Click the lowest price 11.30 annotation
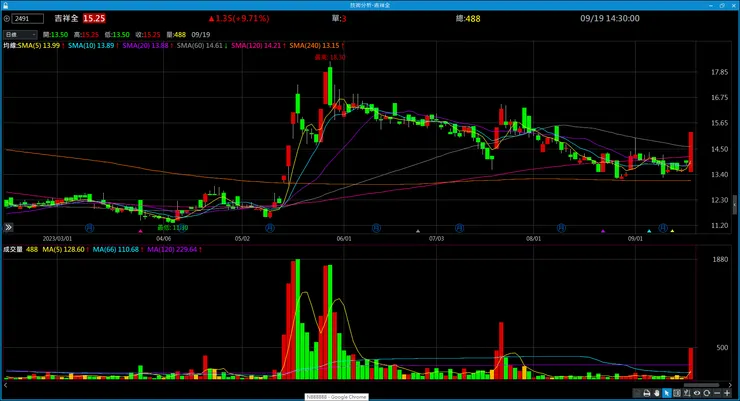The height and width of the screenshot is (401, 740). pyautogui.click(x=173, y=227)
